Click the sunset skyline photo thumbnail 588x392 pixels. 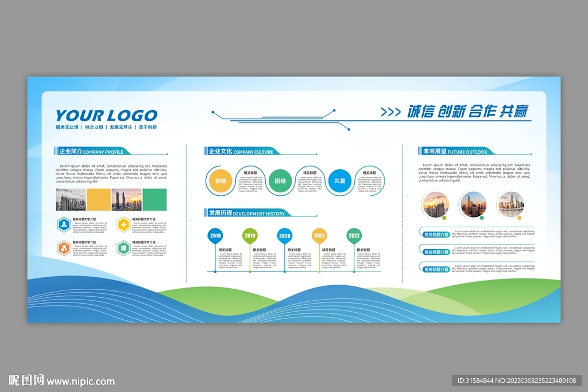coord(127,199)
